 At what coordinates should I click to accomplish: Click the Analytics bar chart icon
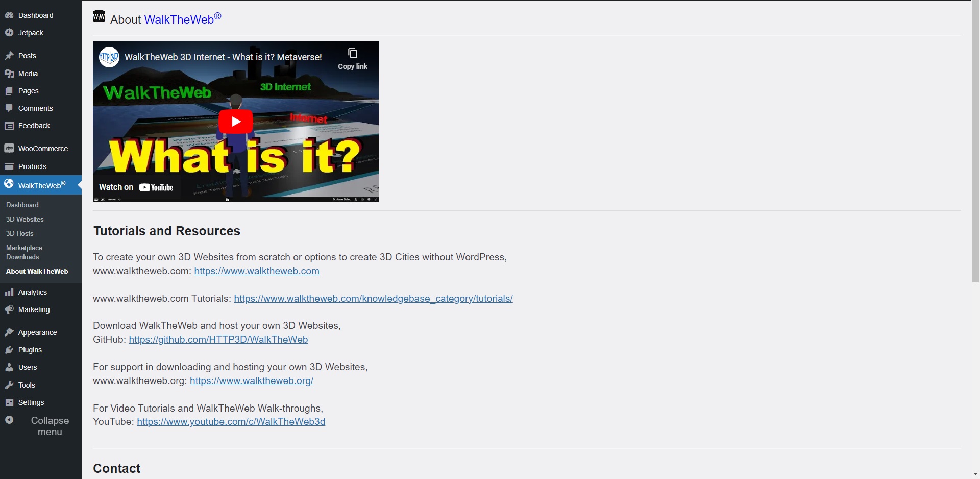(x=9, y=292)
